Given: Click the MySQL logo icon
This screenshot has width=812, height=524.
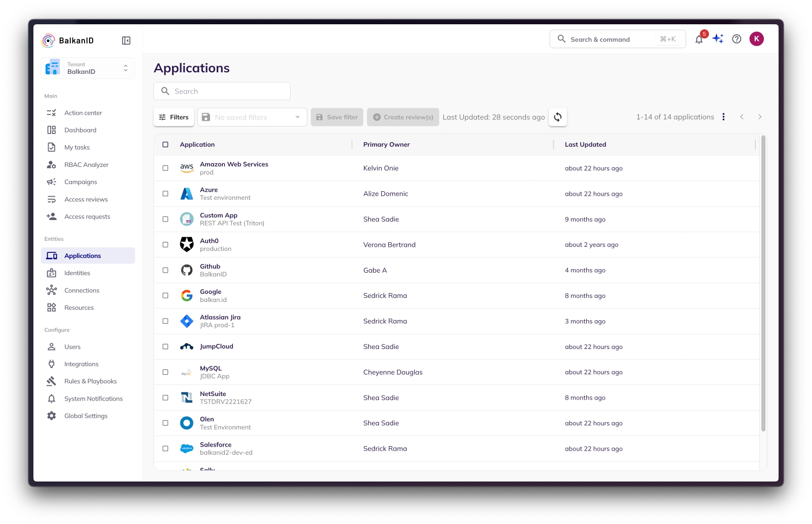Looking at the screenshot, I should point(187,372).
